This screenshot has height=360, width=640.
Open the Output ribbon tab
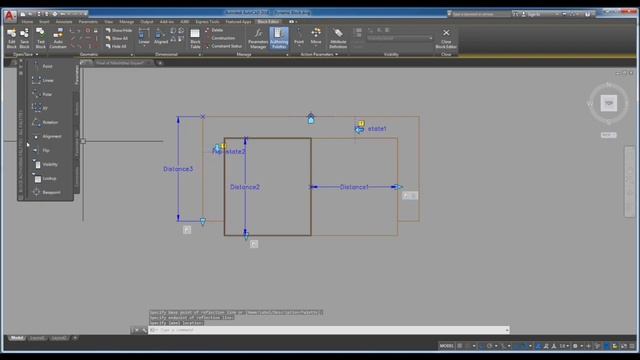tap(147, 22)
